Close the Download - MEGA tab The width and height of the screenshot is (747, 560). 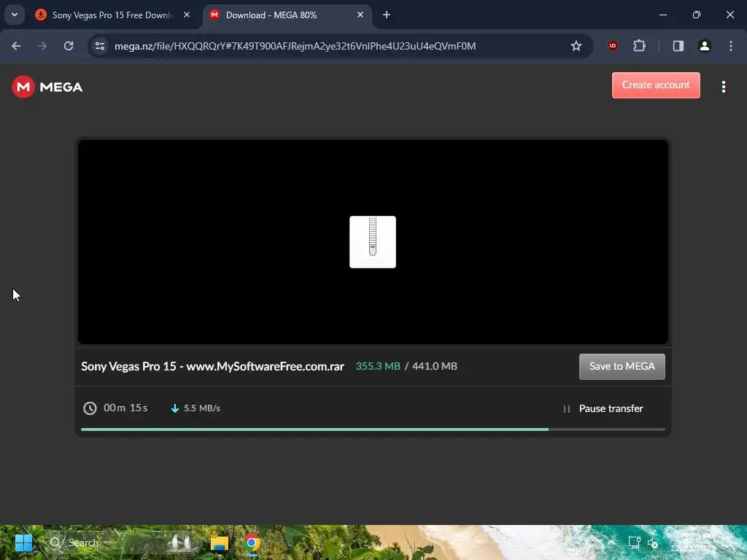360,15
